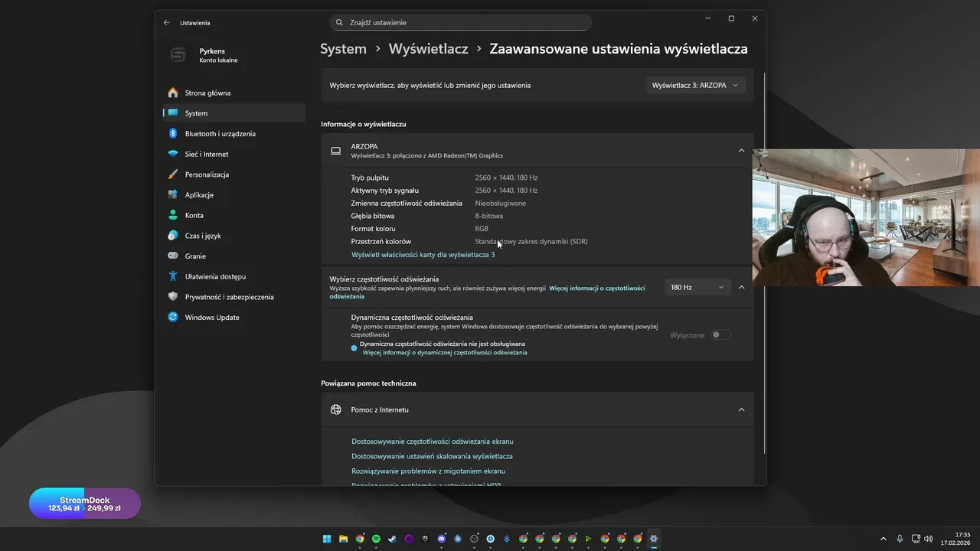The width and height of the screenshot is (980, 551).
Task: Open the 180 Hz refresh rate dropdown
Action: click(697, 287)
